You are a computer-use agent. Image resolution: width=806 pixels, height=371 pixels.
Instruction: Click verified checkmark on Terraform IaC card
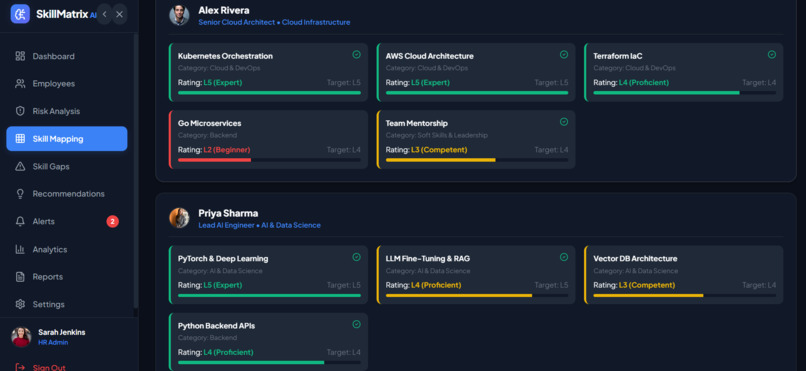pos(772,54)
